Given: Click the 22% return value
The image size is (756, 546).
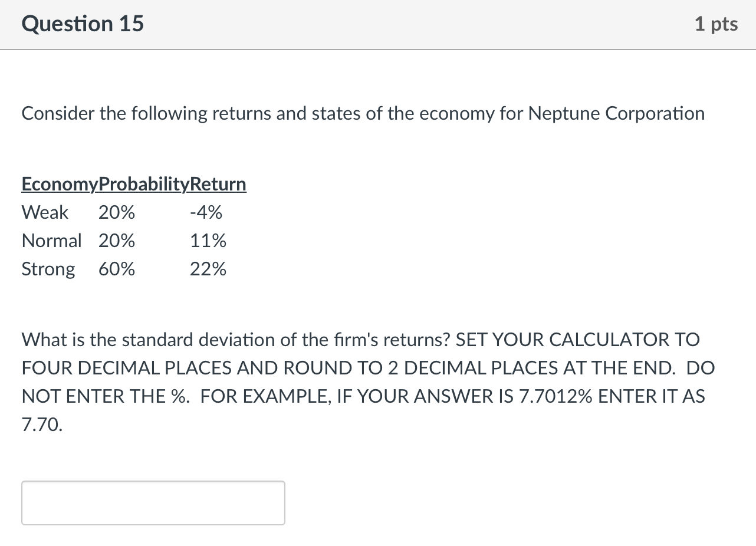Looking at the screenshot, I should 208,269.
